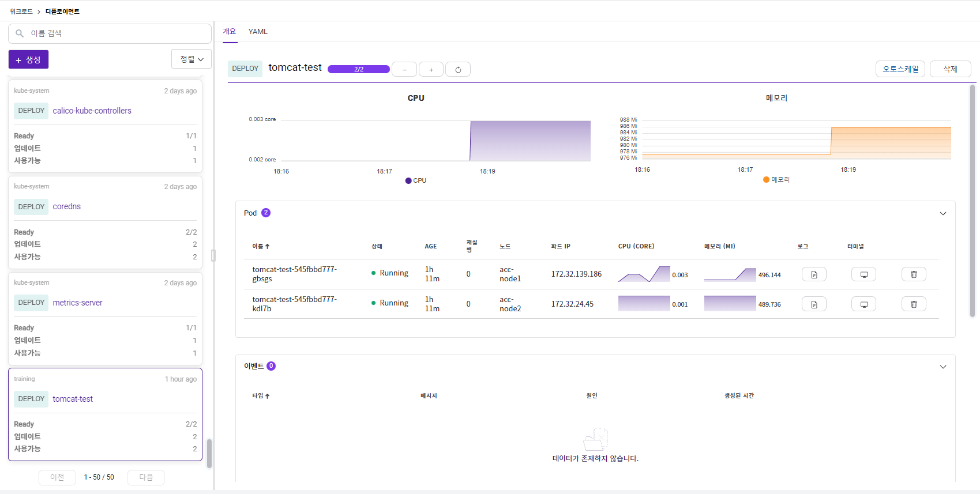980x494 pixels.
Task: Toggle the orange memory legend marker
Action: [x=766, y=180]
